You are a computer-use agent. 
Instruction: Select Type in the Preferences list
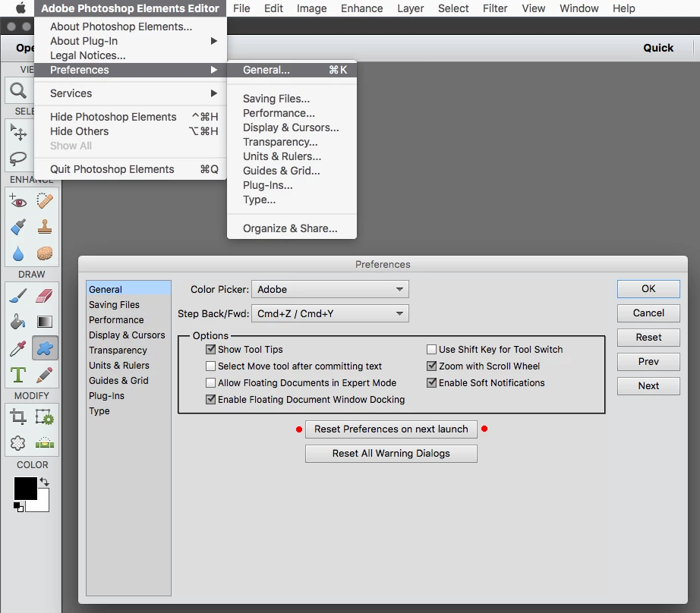pos(128,411)
